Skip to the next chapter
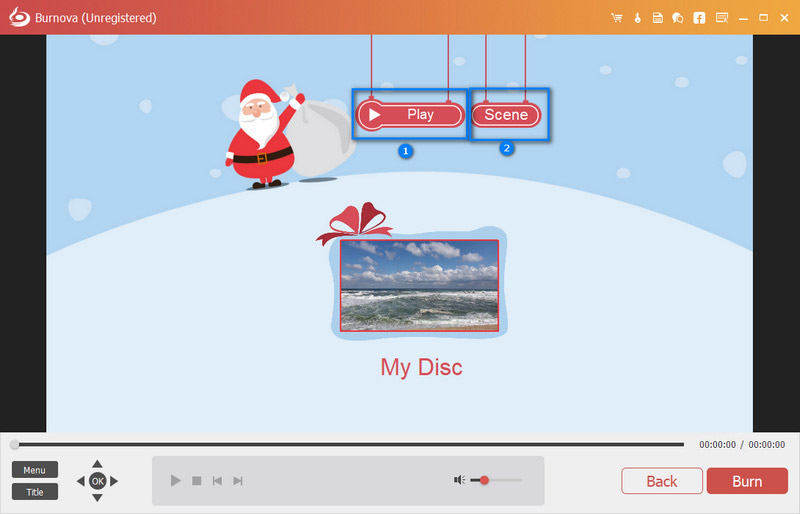 coord(238,481)
